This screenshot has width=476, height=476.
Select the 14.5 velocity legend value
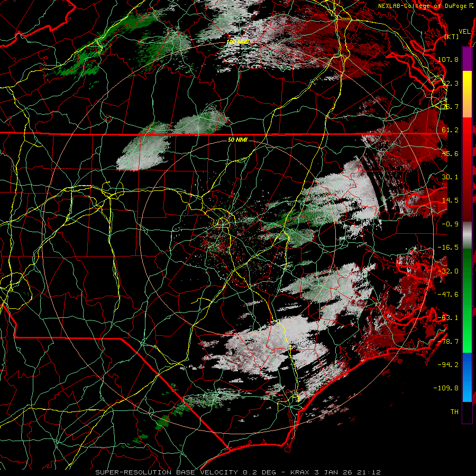click(x=450, y=200)
